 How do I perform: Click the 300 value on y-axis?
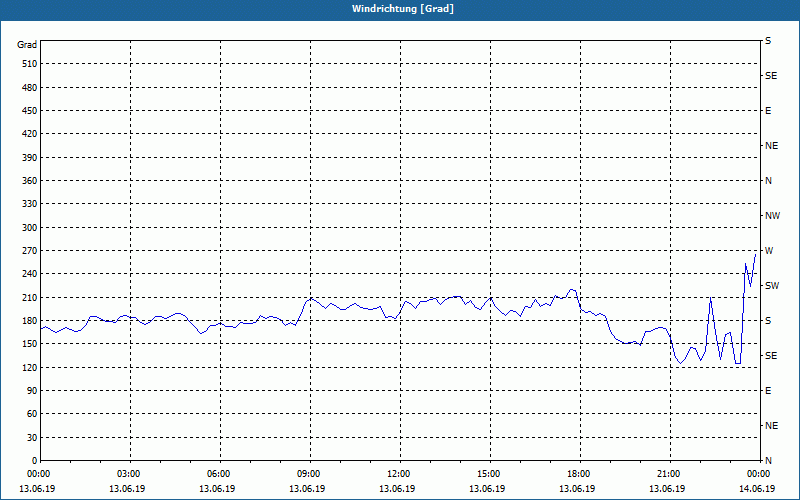tap(30, 227)
